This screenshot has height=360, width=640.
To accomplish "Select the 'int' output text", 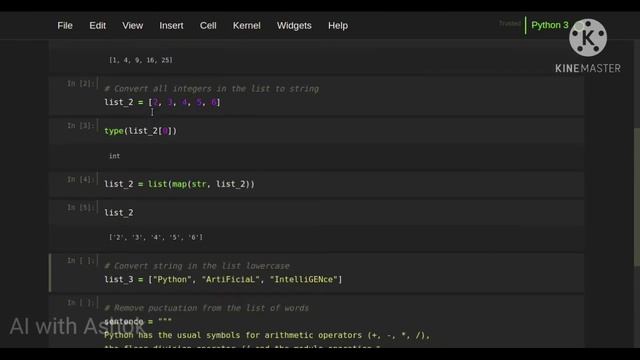I will coord(115,156).
